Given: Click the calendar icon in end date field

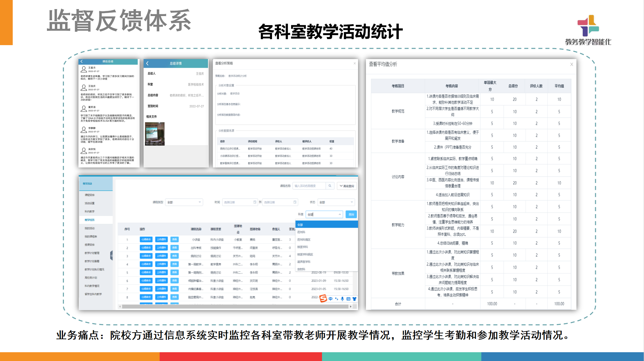Looking at the screenshot, I should (x=295, y=202).
